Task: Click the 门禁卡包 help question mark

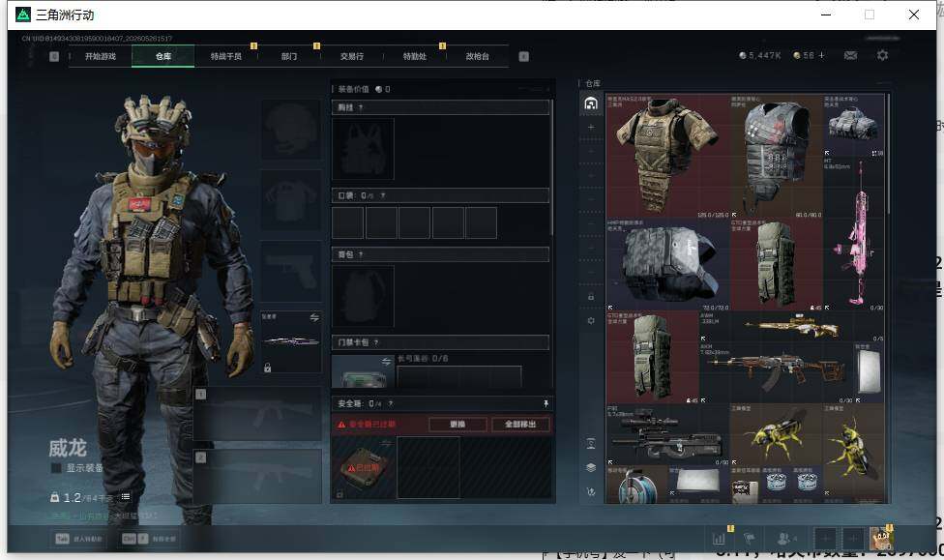Action: (376, 342)
